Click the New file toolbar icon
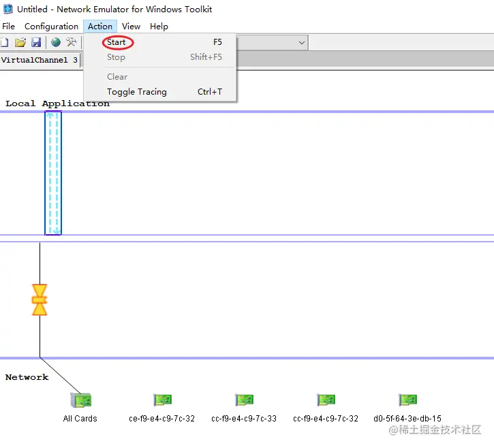This screenshot has width=494, height=448. tap(4, 42)
